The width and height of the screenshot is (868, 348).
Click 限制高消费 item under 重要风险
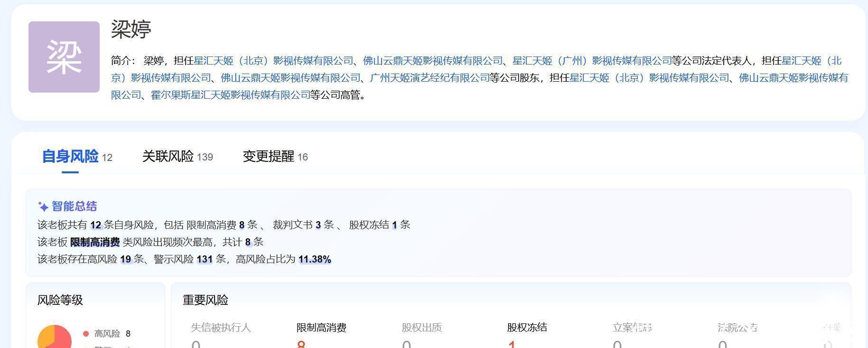321,328
